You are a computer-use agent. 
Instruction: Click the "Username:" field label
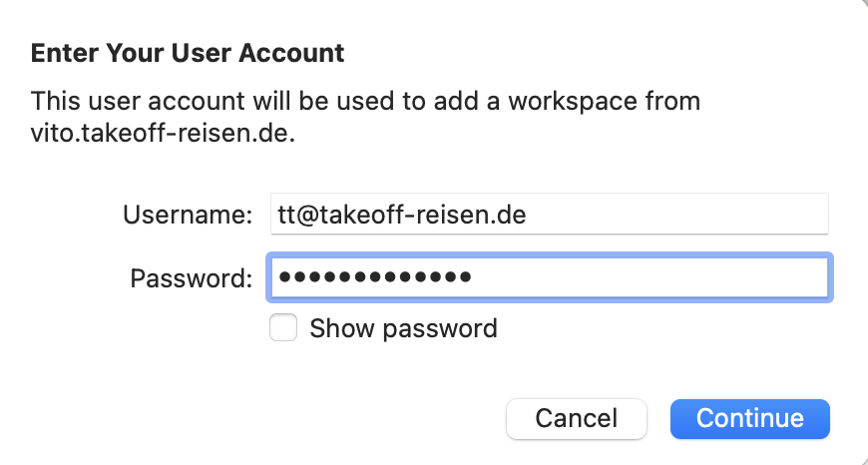[x=188, y=215]
